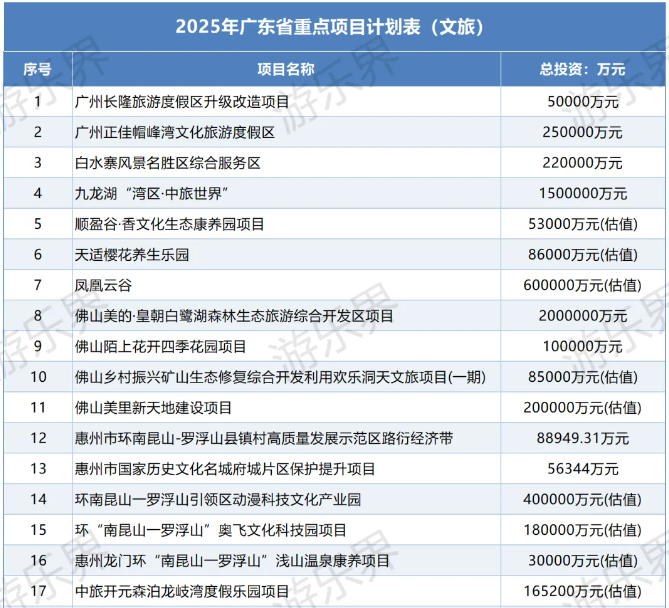Click sequence number 7 cell
Screen dimensions: 669x608
pos(38,285)
